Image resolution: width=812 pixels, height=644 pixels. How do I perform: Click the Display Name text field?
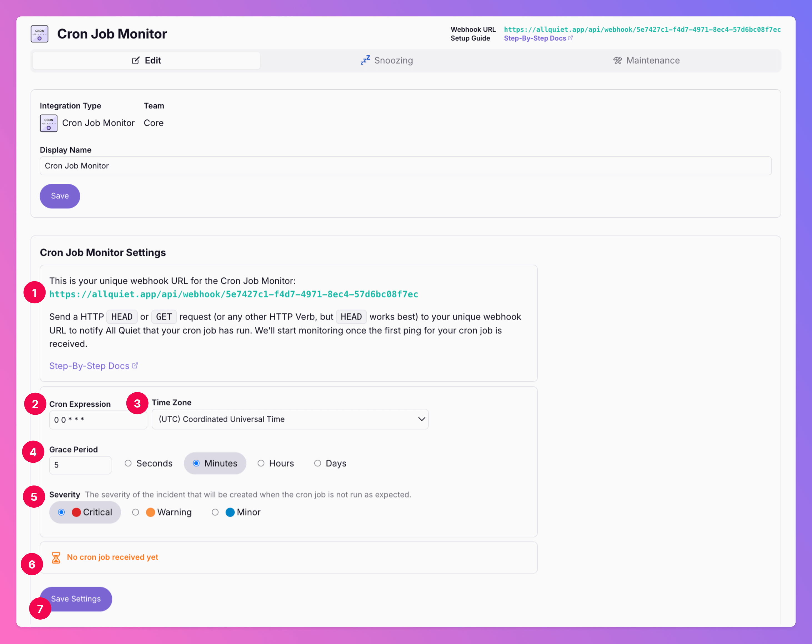coord(405,166)
